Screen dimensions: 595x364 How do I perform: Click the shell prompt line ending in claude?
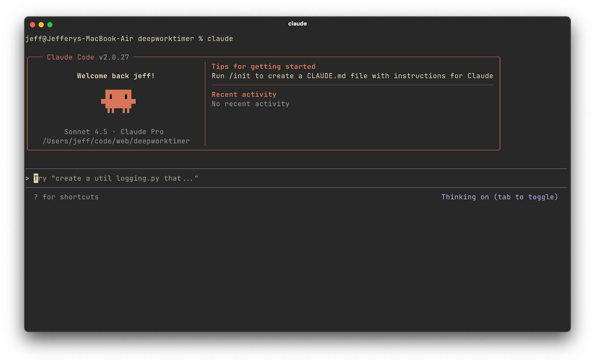[x=129, y=39]
